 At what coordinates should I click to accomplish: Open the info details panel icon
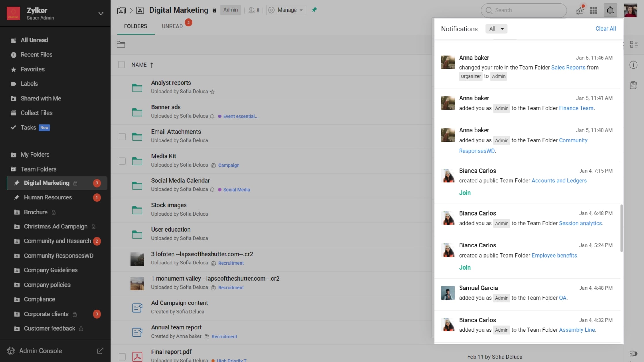[x=633, y=65]
